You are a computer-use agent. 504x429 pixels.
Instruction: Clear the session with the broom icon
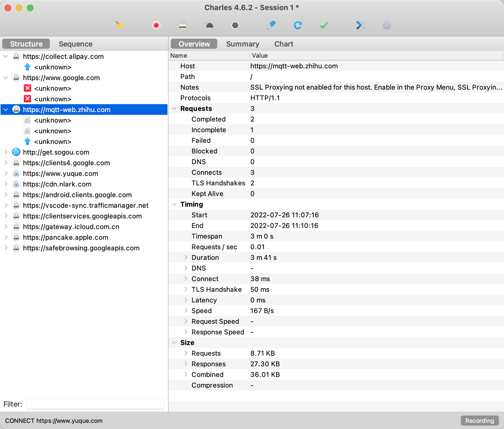pyautogui.click(x=120, y=25)
